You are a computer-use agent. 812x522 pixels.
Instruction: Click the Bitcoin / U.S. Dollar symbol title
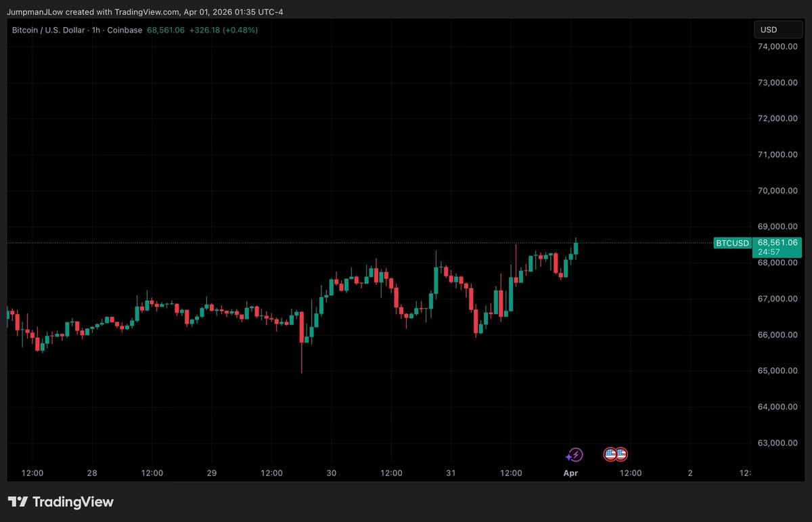[x=49, y=30]
